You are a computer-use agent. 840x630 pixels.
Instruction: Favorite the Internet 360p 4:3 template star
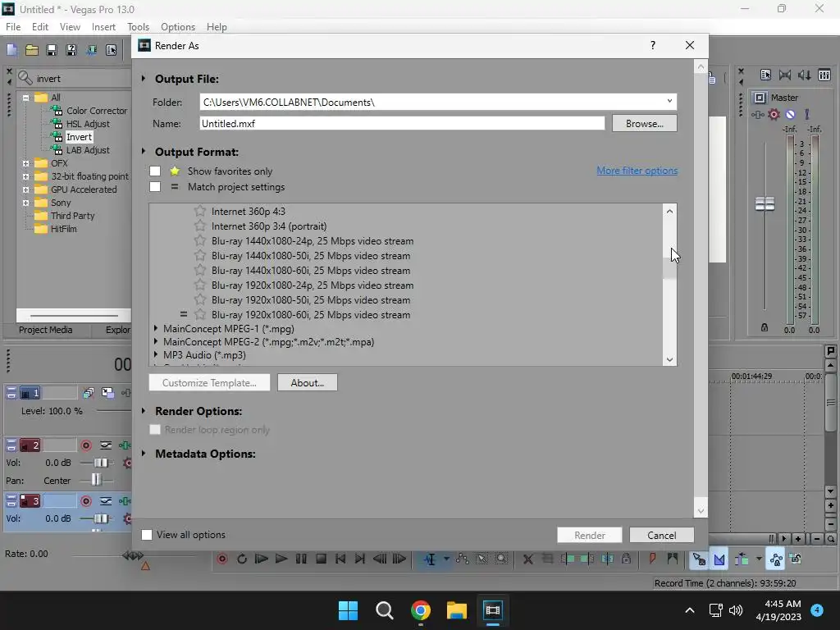200,211
